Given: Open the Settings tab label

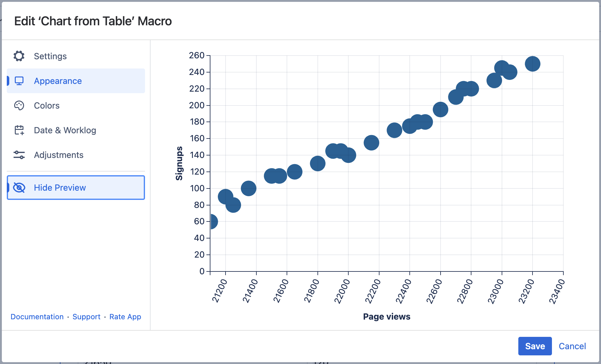Looking at the screenshot, I should [x=50, y=56].
